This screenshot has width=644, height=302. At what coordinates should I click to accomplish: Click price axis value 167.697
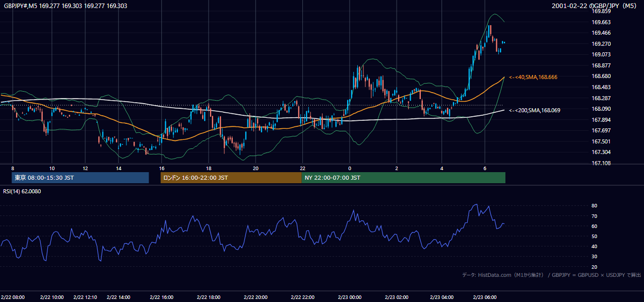point(601,130)
